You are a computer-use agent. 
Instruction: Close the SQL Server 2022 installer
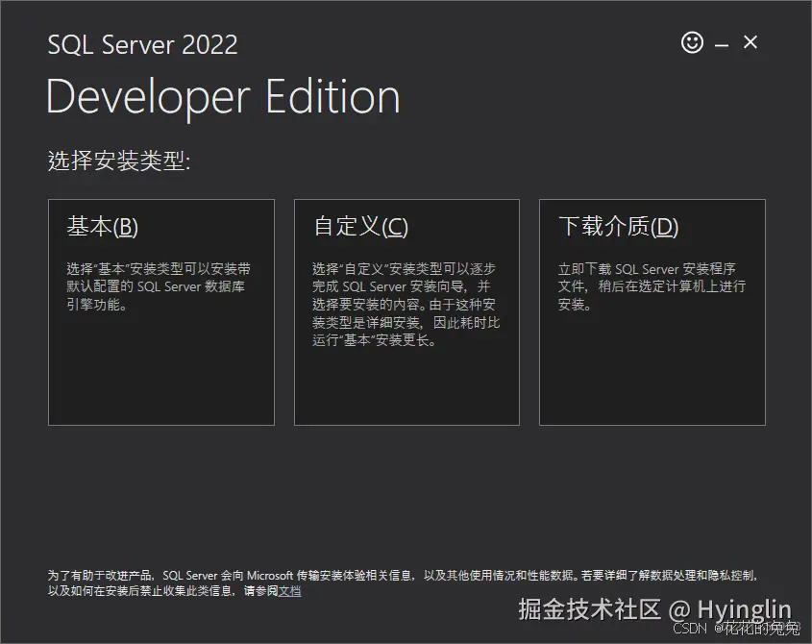tap(750, 42)
